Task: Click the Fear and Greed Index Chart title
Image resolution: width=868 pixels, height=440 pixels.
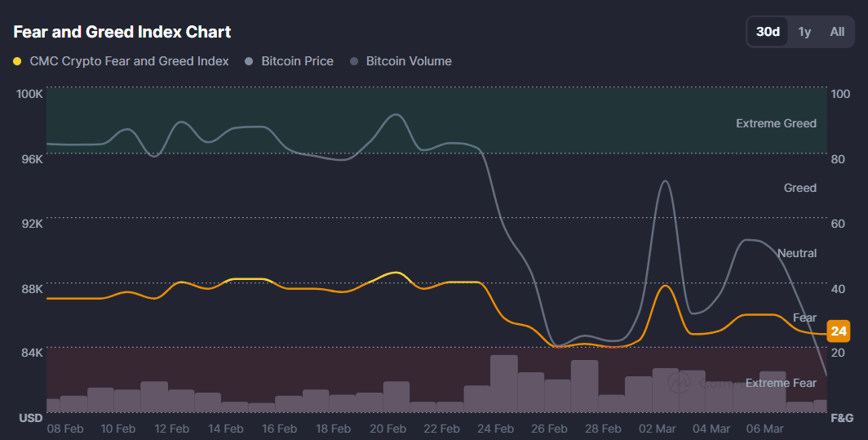Action: 122,32
